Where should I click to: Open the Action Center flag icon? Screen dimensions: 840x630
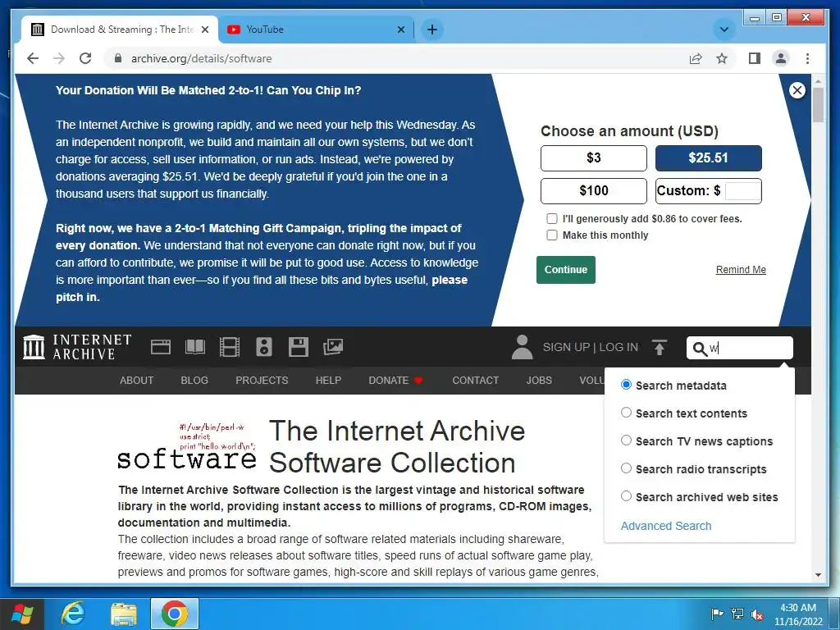tap(717, 614)
